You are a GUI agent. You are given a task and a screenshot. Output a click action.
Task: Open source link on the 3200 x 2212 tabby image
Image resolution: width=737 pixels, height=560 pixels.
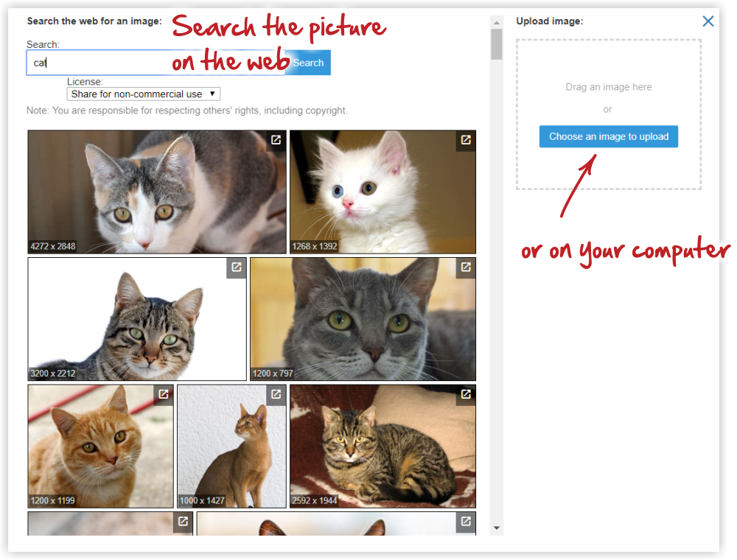(237, 267)
